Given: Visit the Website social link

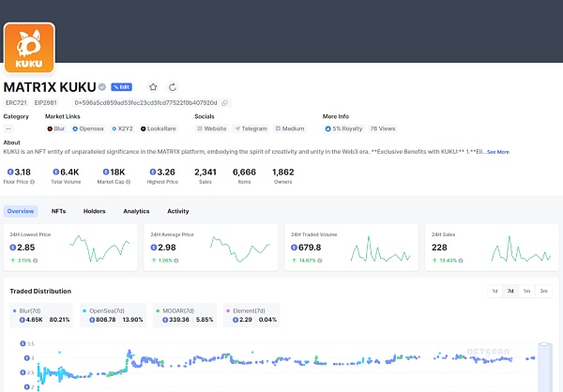Looking at the screenshot, I should click(x=212, y=128).
